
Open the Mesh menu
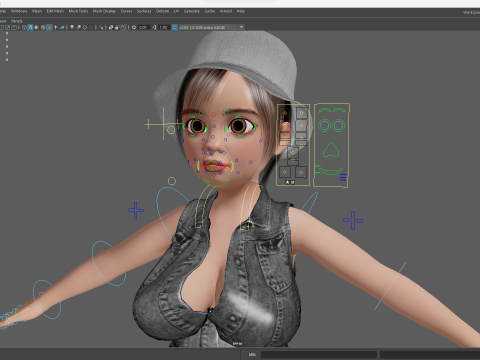point(37,11)
